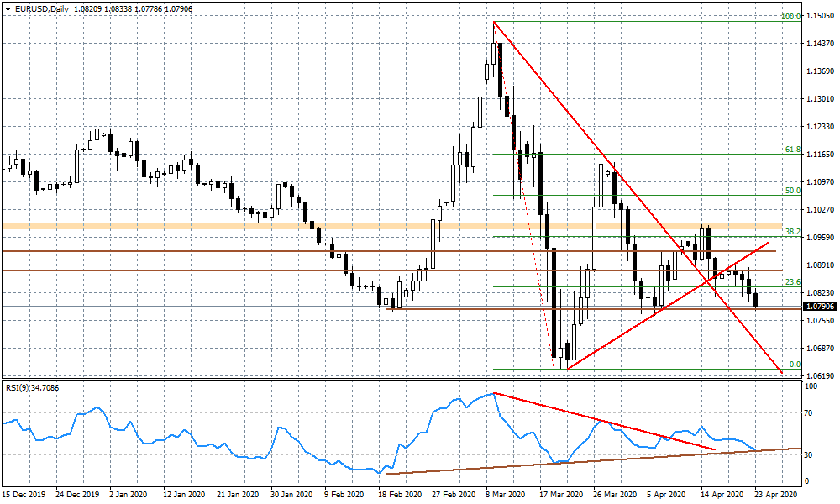Click the 12 Jan 2020 date label
This screenshot has width=840, height=504.
[x=184, y=495]
